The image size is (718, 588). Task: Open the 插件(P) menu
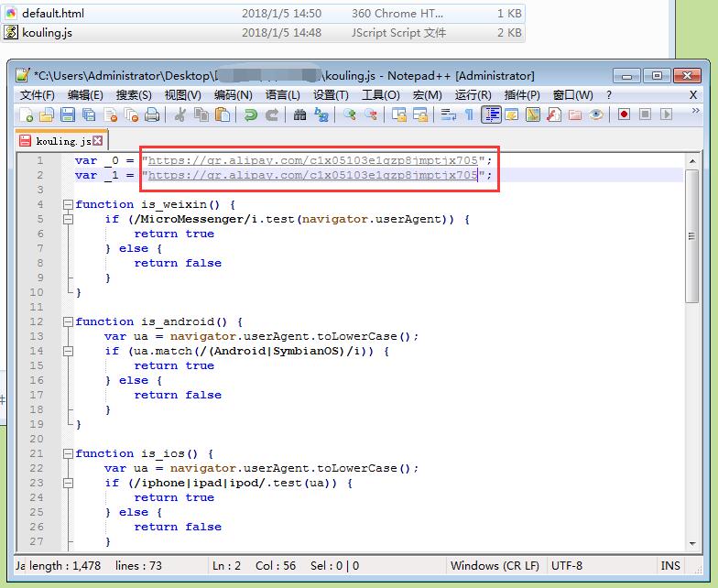coord(522,95)
